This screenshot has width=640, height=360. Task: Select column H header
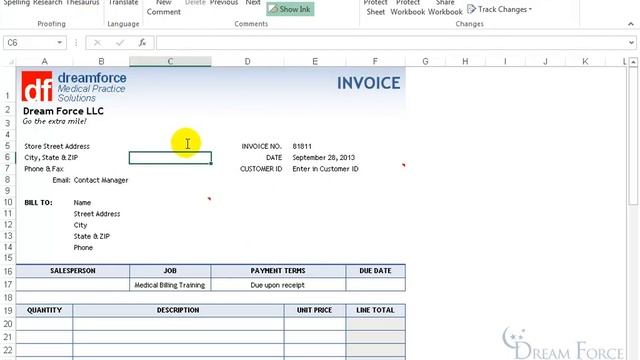465,61
